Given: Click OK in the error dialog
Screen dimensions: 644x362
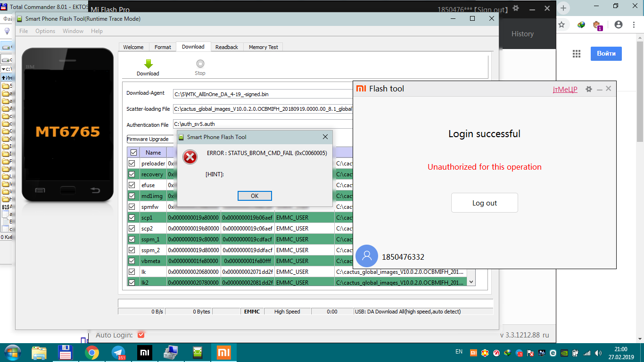Looking at the screenshot, I should [255, 196].
